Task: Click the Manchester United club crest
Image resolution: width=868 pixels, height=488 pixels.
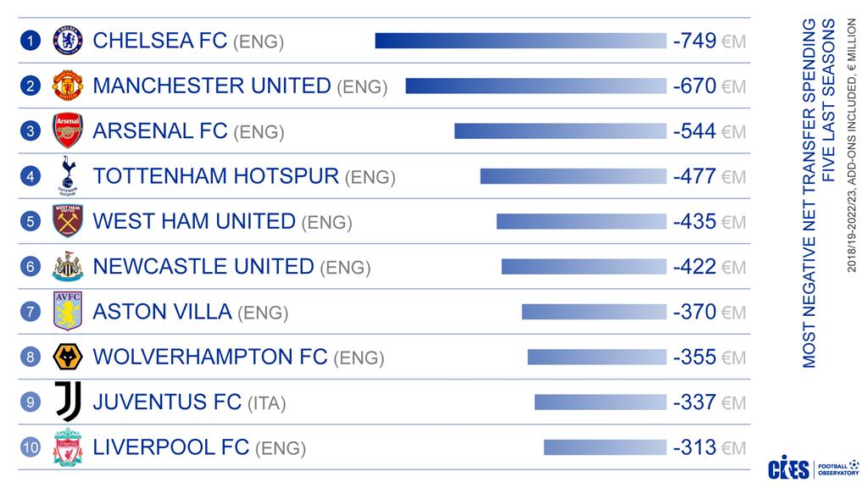Action: pyautogui.click(x=67, y=86)
